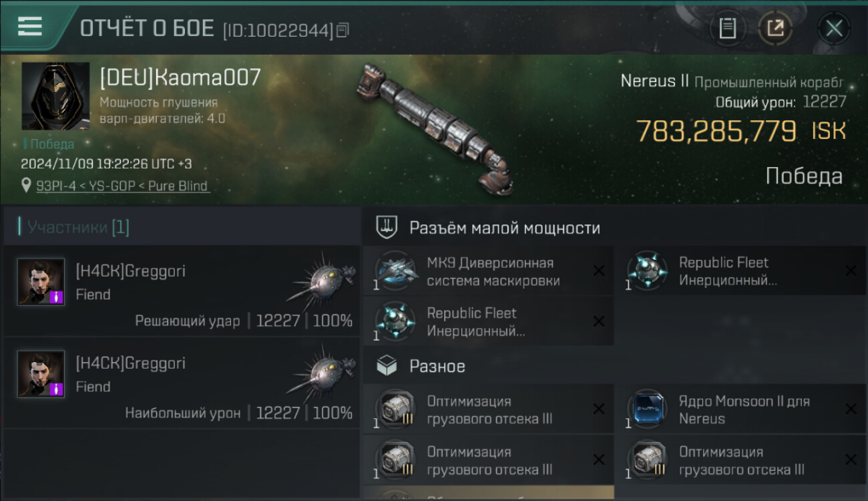Click Greggori's portrait in final blow row

coord(41,282)
